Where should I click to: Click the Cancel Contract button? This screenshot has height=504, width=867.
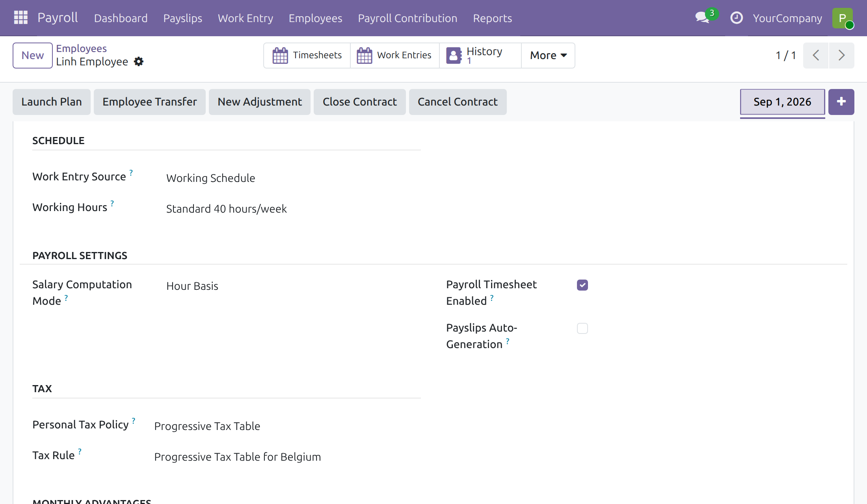[x=458, y=102]
